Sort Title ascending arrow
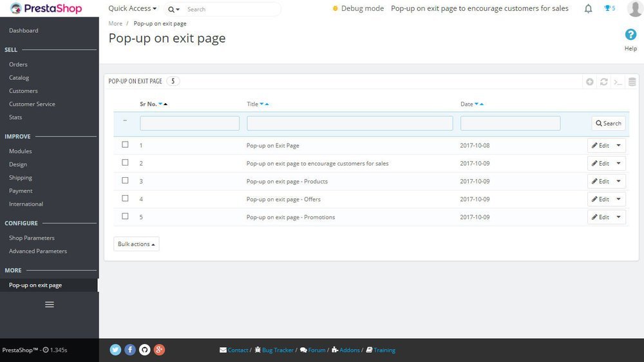644x362 pixels. (x=267, y=104)
